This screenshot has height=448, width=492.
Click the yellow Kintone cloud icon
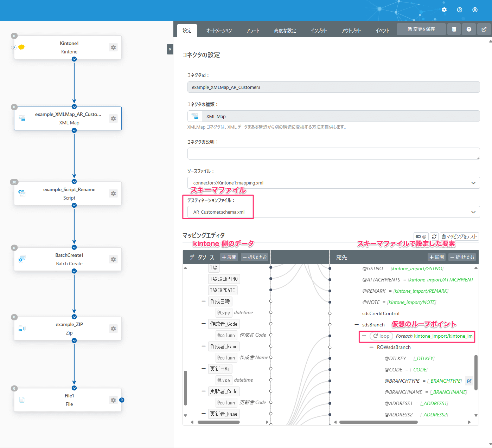point(21,47)
